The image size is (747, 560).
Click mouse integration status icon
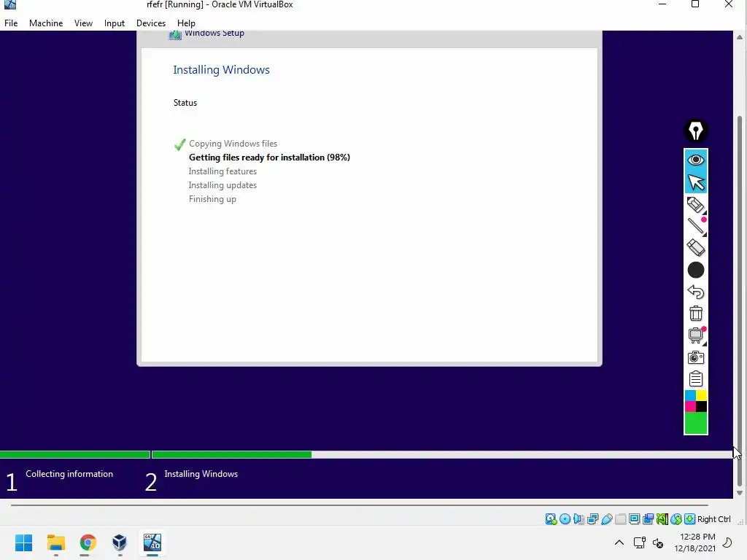tap(676, 519)
